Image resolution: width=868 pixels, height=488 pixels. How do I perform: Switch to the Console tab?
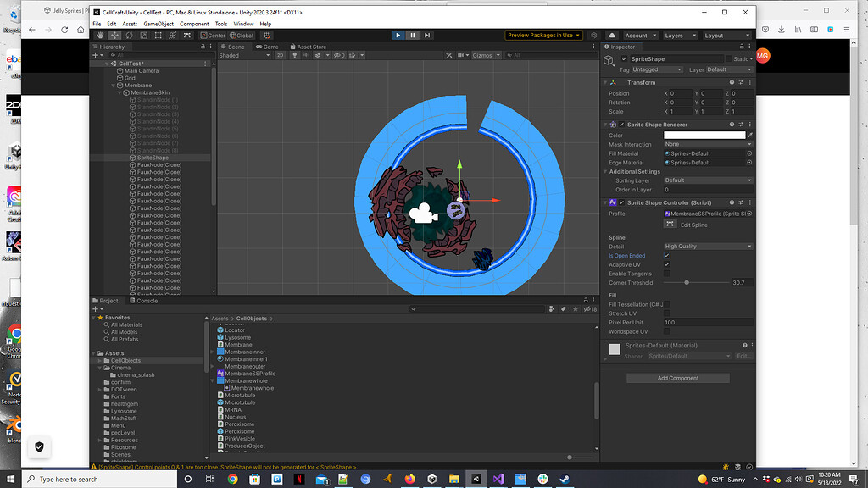(142, 300)
